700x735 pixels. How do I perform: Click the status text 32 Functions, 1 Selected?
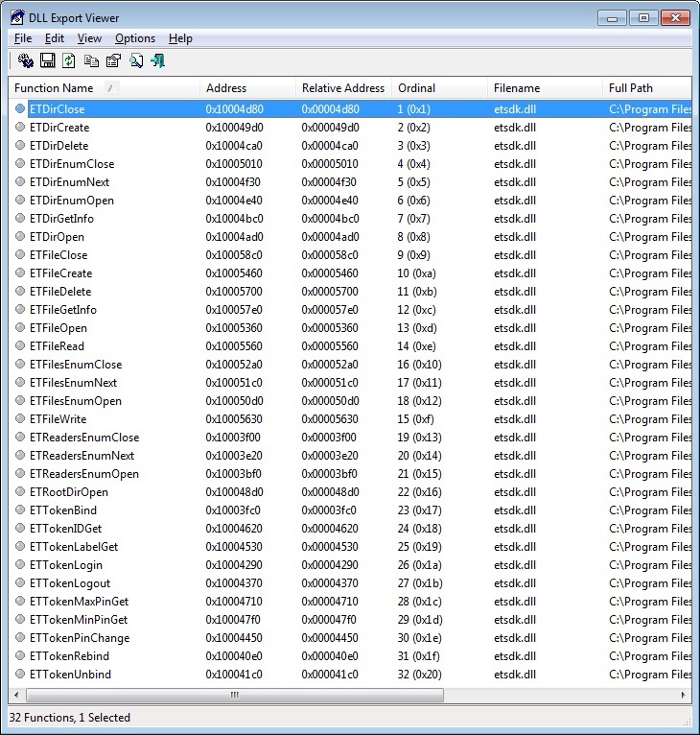coord(70,717)
